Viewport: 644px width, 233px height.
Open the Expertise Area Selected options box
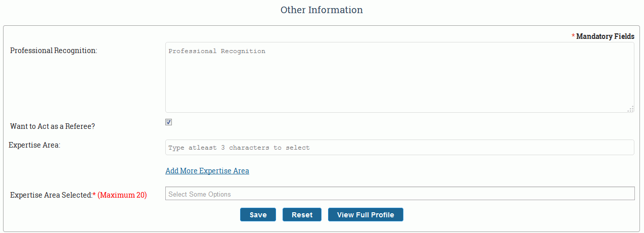(x=399, y=194)
